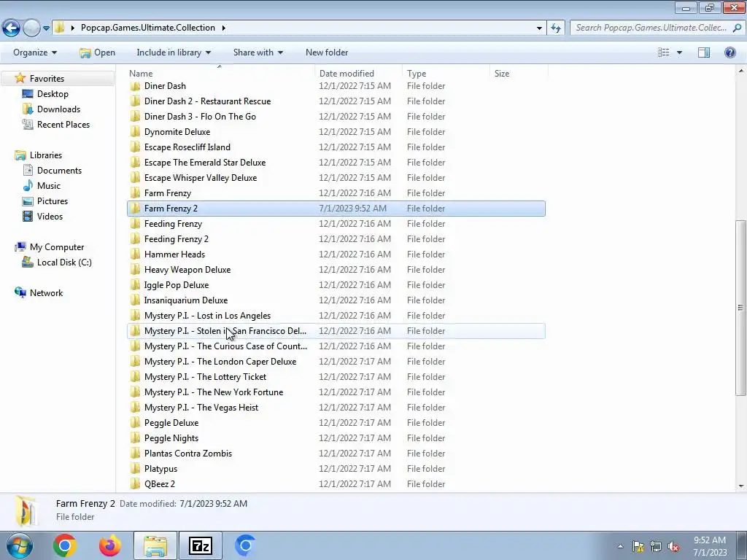This screenshot has height=560, width=747.
Task: Sort by the Date modified column header
Action: click(x=358, y=74)
